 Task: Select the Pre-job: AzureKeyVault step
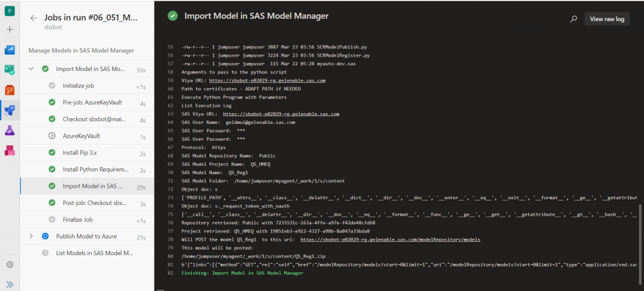coord(91,102)
